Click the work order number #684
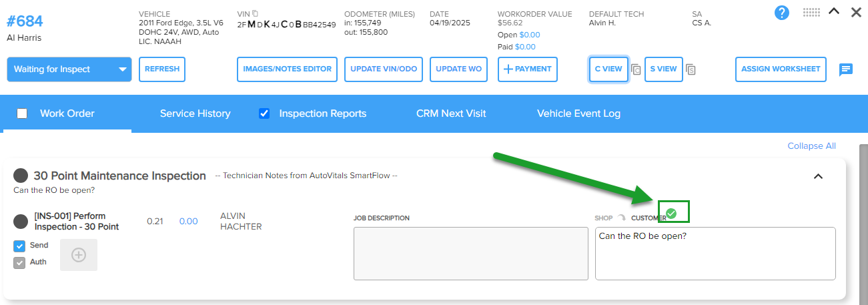 pyautogui.click(x=25, y=21)
